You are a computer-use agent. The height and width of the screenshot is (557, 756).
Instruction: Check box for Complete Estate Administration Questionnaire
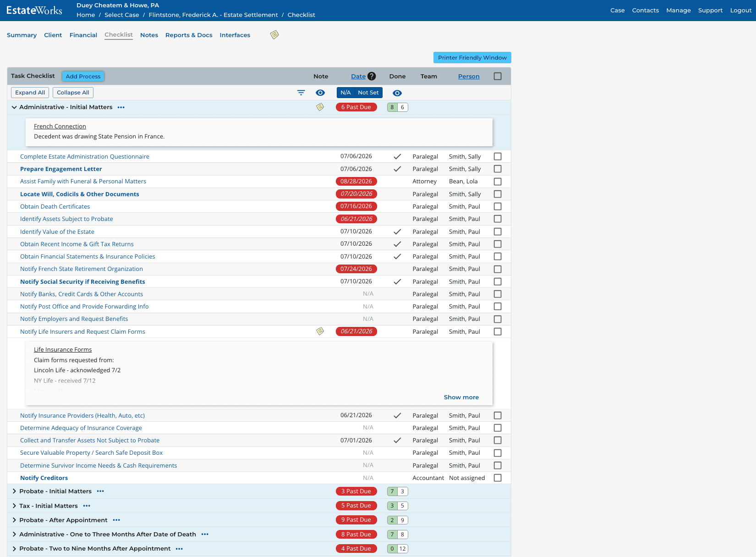point(498,157)
